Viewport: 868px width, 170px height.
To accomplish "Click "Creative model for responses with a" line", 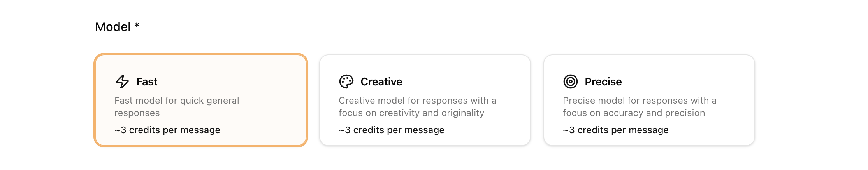I will pos(417,101).
